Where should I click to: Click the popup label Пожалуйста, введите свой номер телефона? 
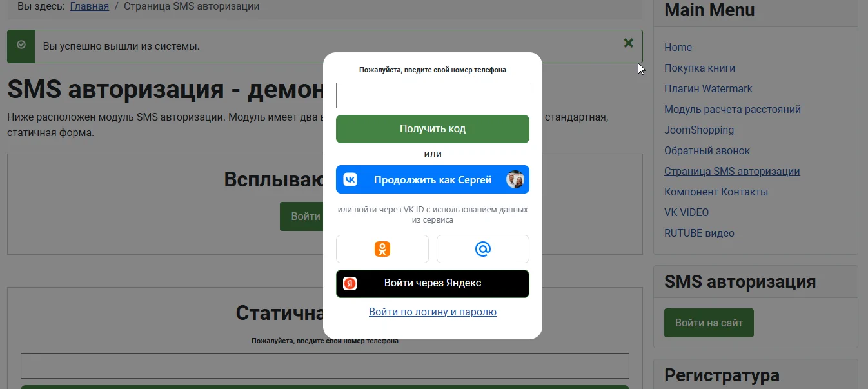(x=433, y=70)
